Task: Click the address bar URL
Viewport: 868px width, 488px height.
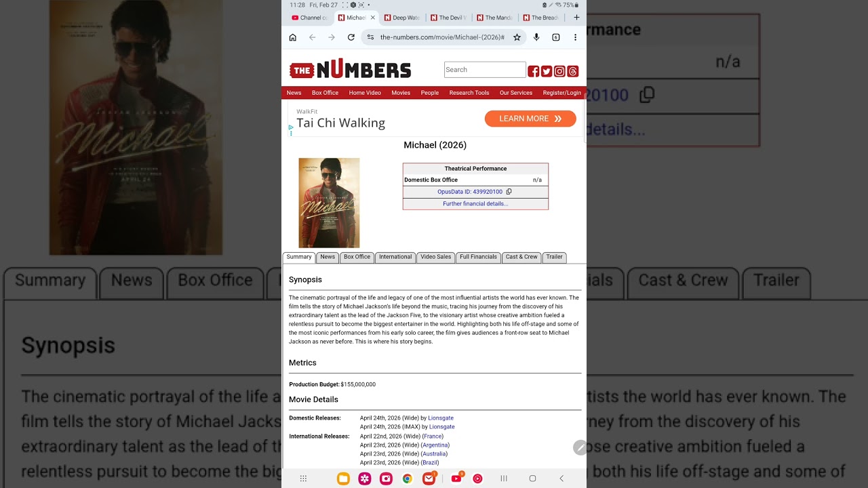Action: coord(442,37)
